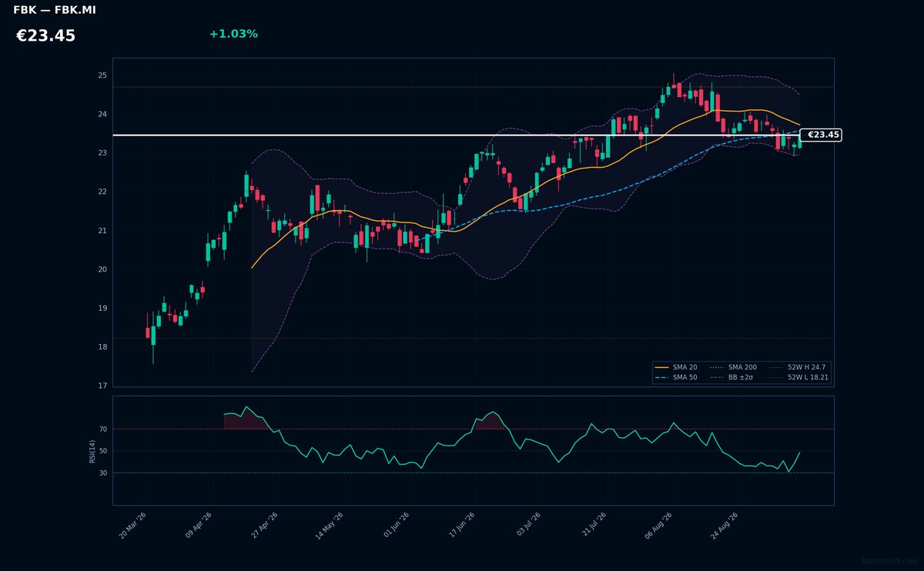The height and width of the screenshot is (571, 924).
Task: Click the RSI 50 level label
Action: pyautogui.click(x=103, y=451)
